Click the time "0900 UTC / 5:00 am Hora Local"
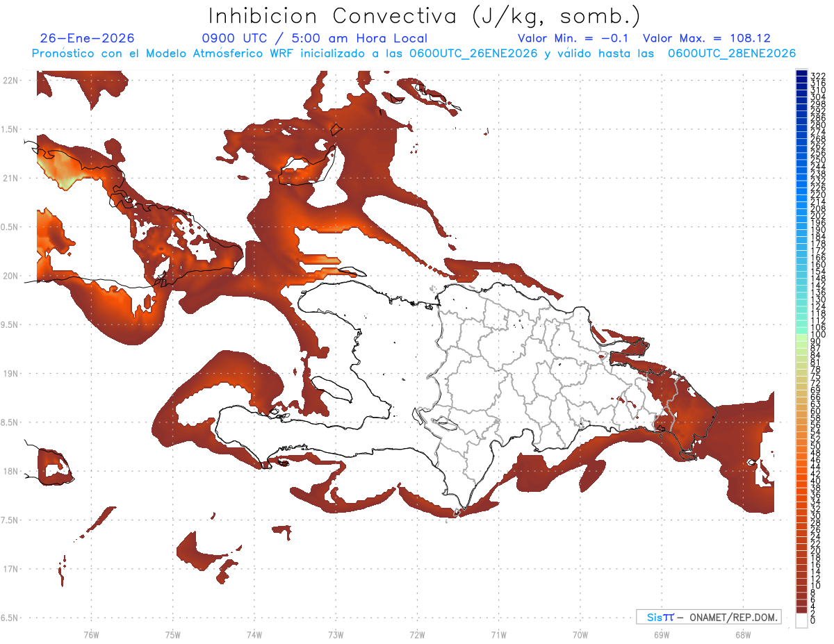The height and width of the screenshot is (644, 834). (x=314, y=38)
